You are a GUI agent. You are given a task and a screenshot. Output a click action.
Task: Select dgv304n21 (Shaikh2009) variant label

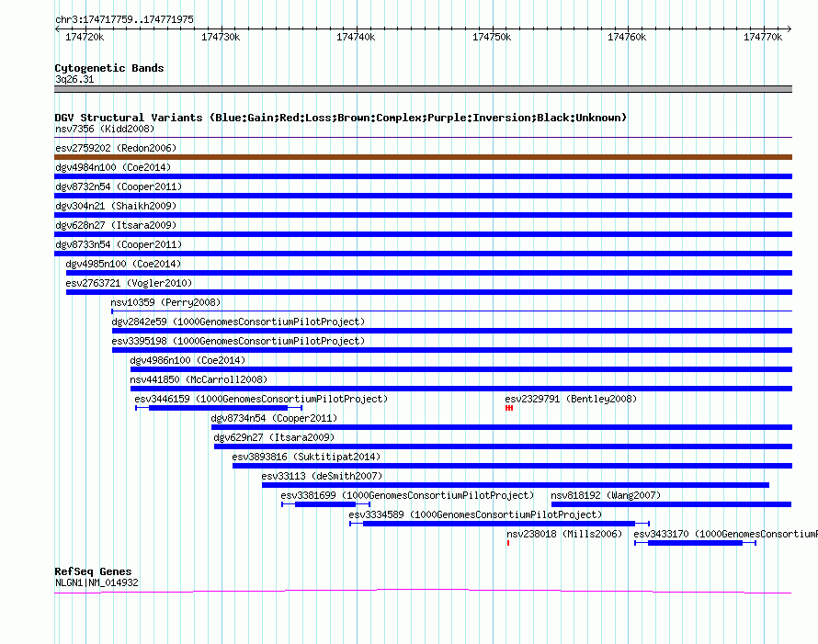[116, 206]
